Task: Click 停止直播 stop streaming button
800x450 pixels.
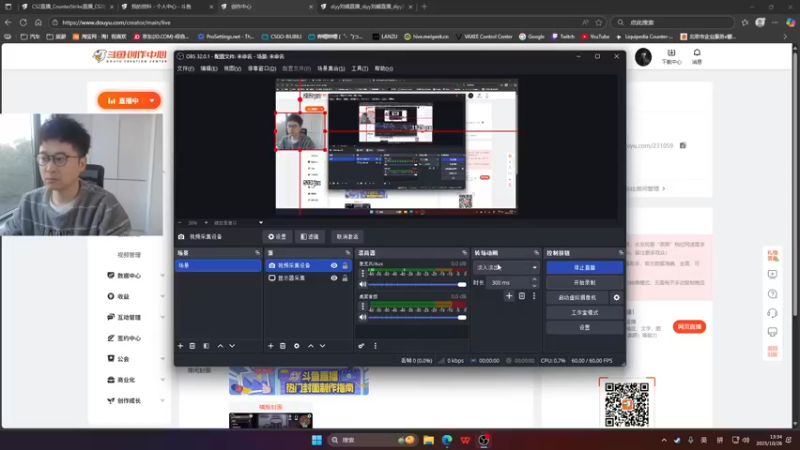Action: pos(584,267)
